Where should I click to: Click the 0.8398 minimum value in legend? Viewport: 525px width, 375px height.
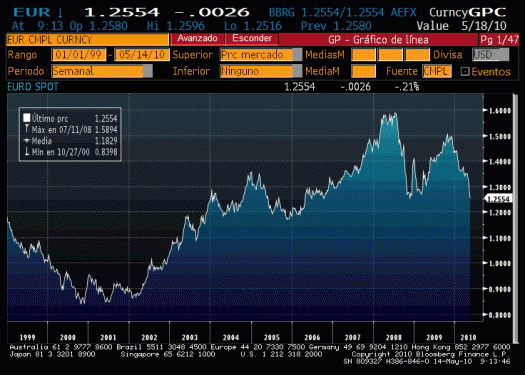point(106,152)
